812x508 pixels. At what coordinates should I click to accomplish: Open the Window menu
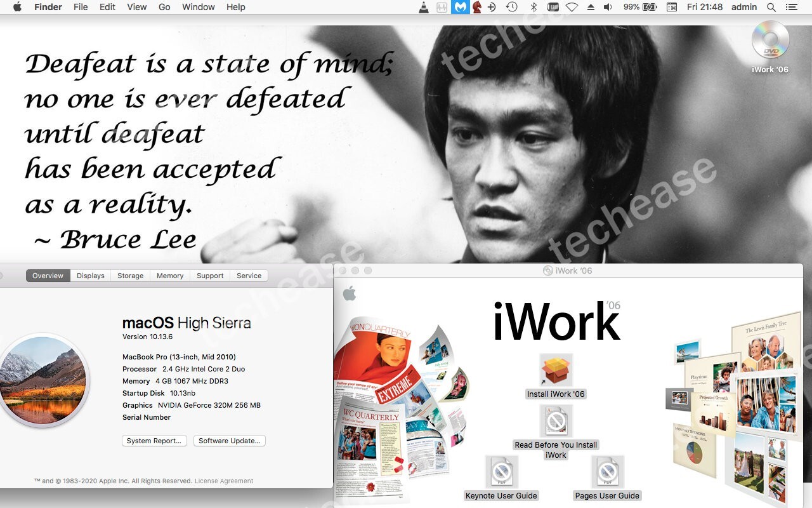click(199, 7)
